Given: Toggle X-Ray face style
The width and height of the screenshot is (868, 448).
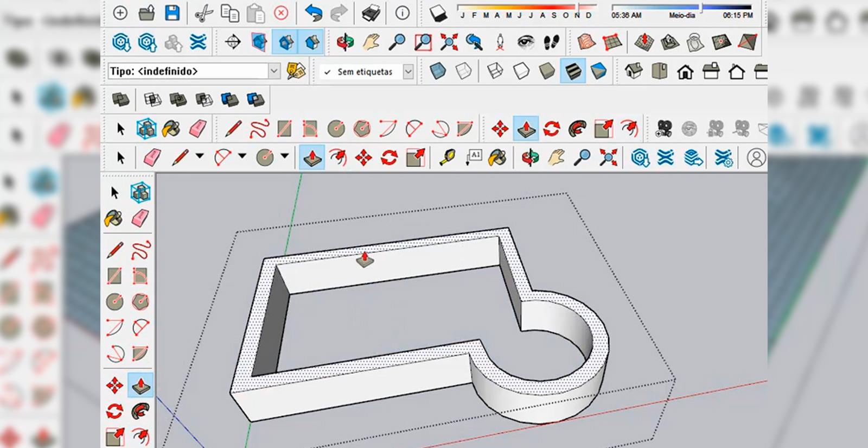Looking at the screenshot, I should point(437,71).
